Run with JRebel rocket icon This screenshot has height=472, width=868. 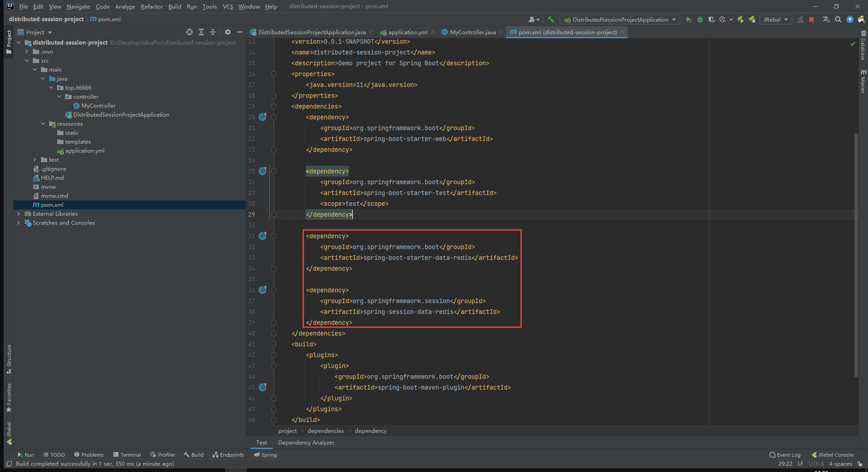pyautogui.click(x=740, y=19)
